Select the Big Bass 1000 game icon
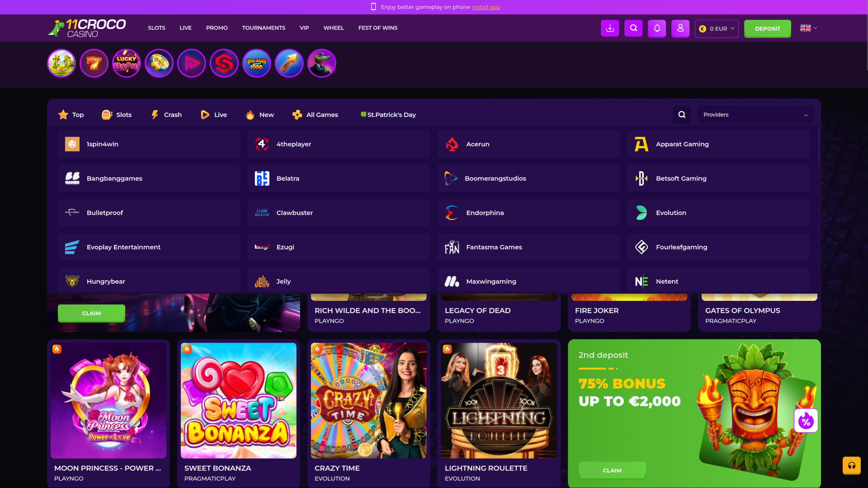Image resolution: width=868 pixels, height=488 pixels. (x=257, y=63)
